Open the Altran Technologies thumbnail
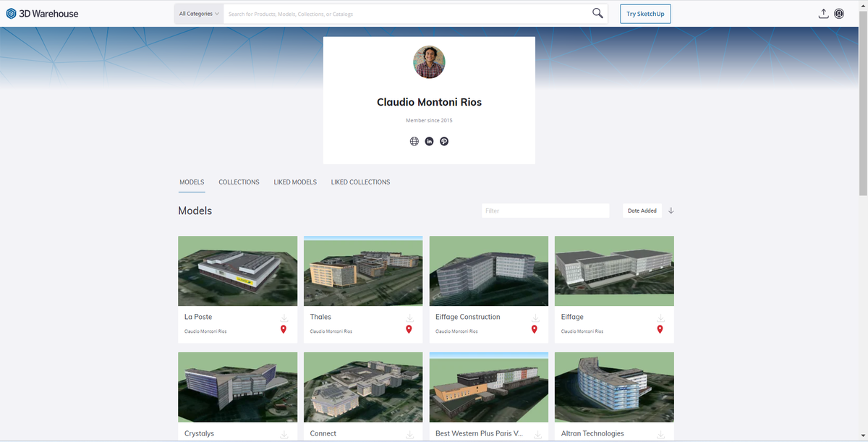The width and height of the screenshot is (868, 442). [x=614, y=387]
